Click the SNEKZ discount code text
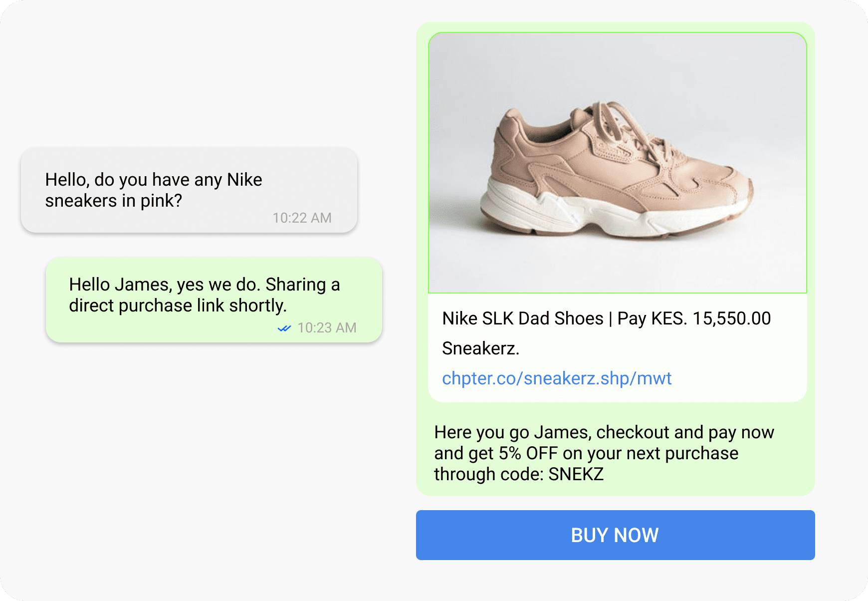This screenshot has width=868, height=601. point(576,474)
